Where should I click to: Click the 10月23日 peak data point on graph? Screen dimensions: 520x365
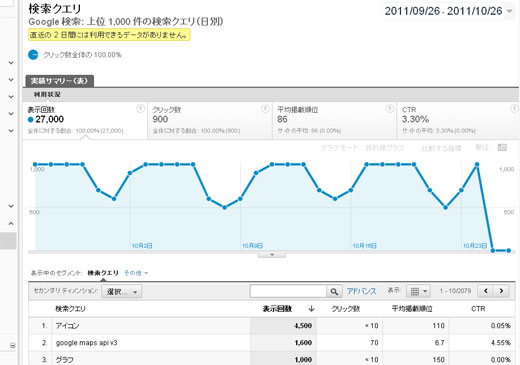click(x=477, y=165)
